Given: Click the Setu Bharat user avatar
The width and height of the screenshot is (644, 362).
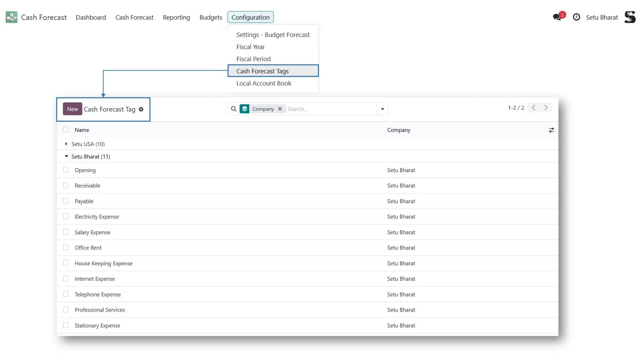Looking at the screenshot, I should pos(630,17).
